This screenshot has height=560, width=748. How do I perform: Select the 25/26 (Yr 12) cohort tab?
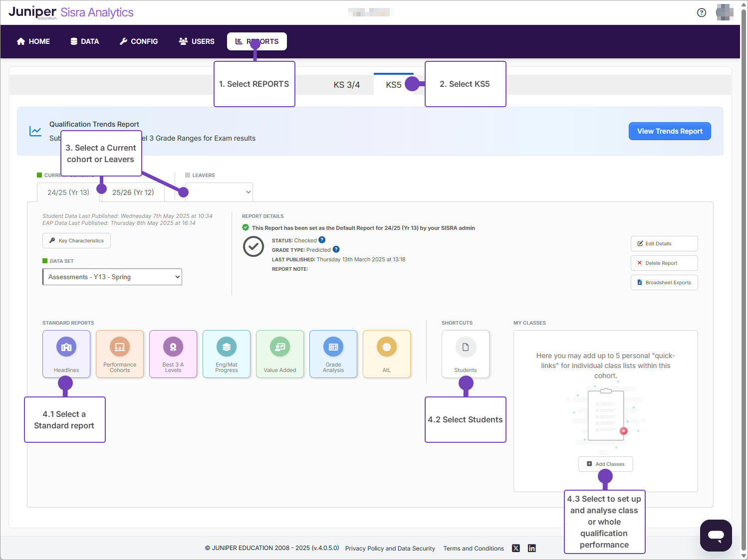pos(133,192)
